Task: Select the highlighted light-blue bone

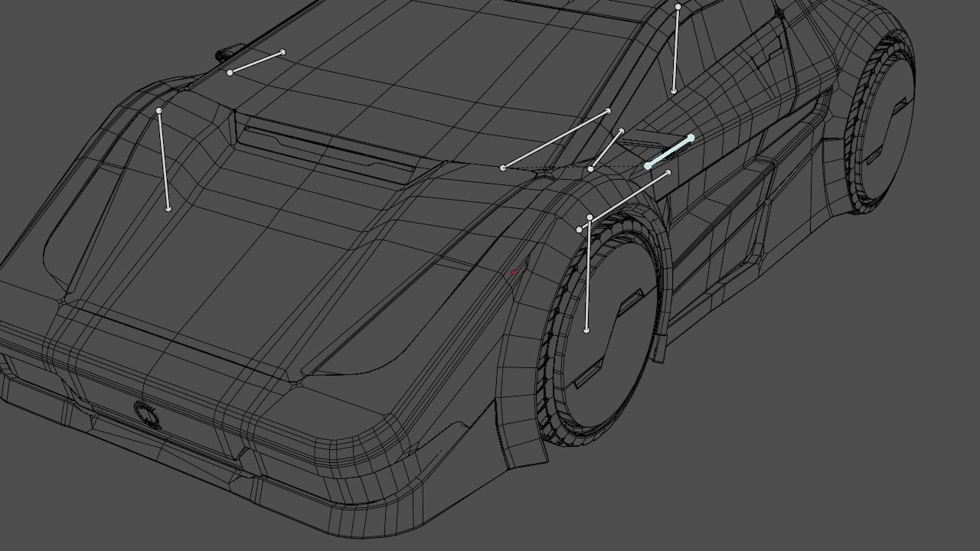Action: [x=669, y=152]
